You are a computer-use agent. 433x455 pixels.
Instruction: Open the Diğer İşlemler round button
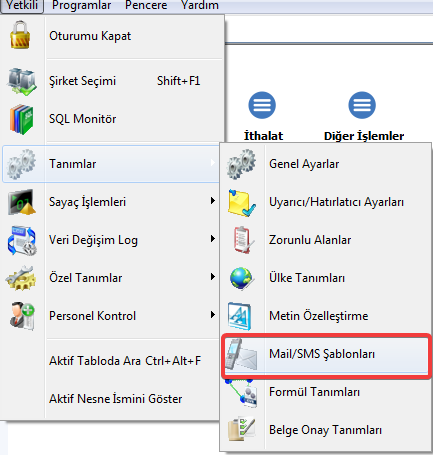(x=362, y=105)
